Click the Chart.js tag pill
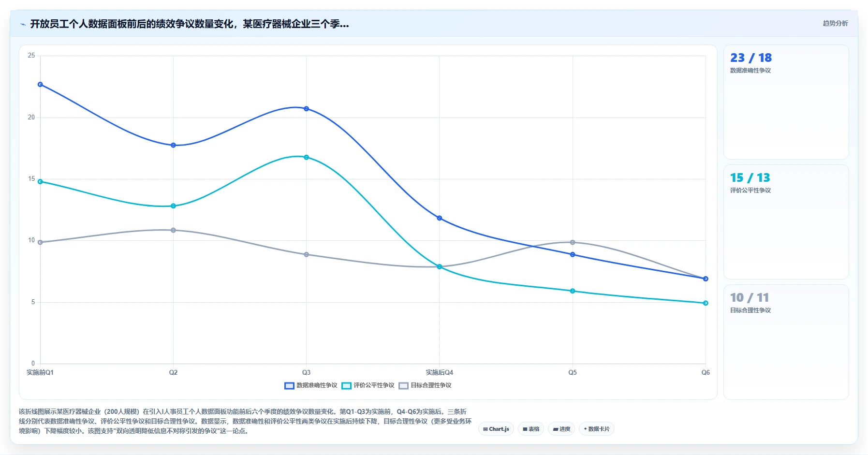This screenshot has width=868, height=455. click(496, 429)
